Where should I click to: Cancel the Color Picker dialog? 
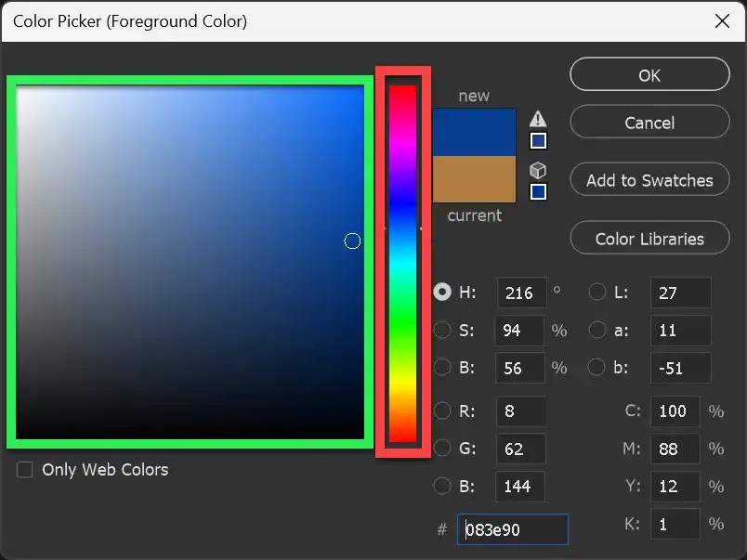(x=649, y=122)
